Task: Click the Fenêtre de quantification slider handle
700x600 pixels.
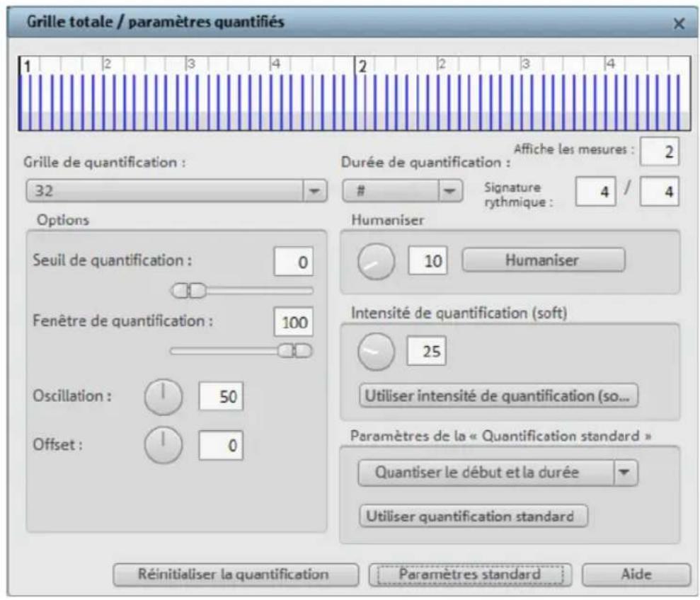Action: pyautogui.click(x=294, y=349)
